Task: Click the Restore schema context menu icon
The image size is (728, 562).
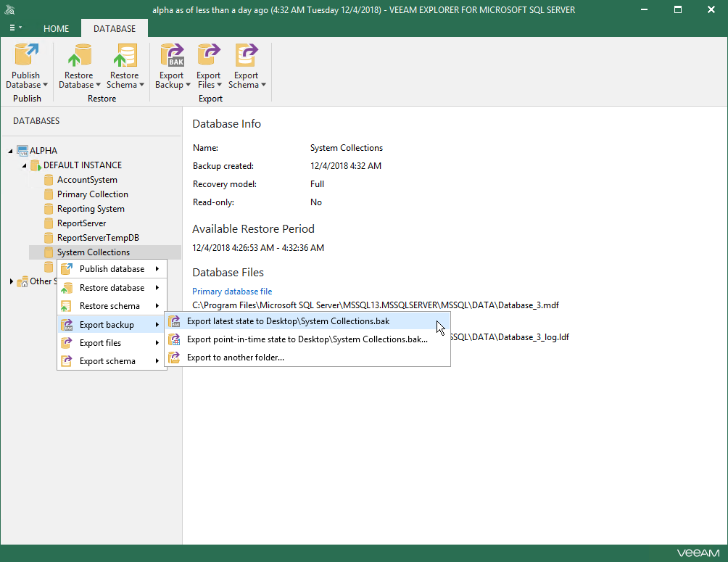Action: click(67, 306)
